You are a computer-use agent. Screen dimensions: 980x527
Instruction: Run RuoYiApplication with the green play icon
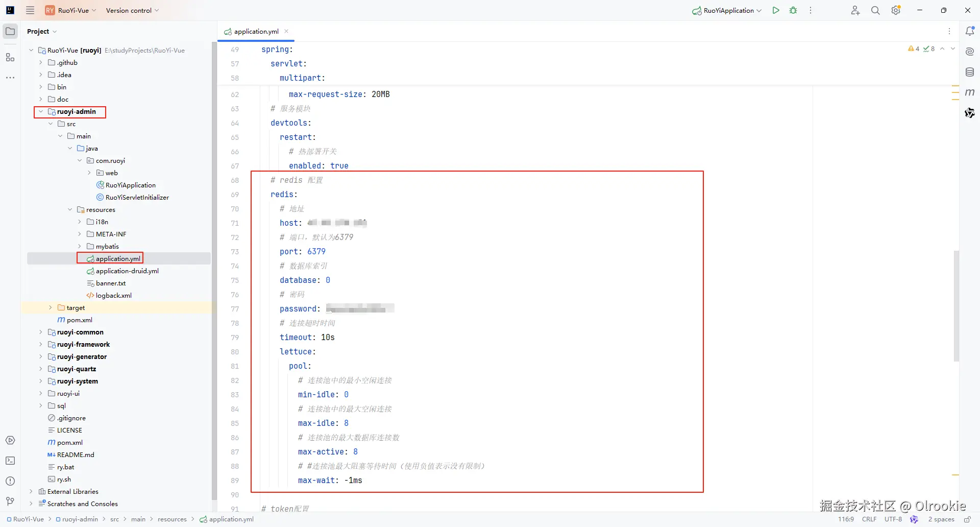pyautogui.click(x=776, y=10)
